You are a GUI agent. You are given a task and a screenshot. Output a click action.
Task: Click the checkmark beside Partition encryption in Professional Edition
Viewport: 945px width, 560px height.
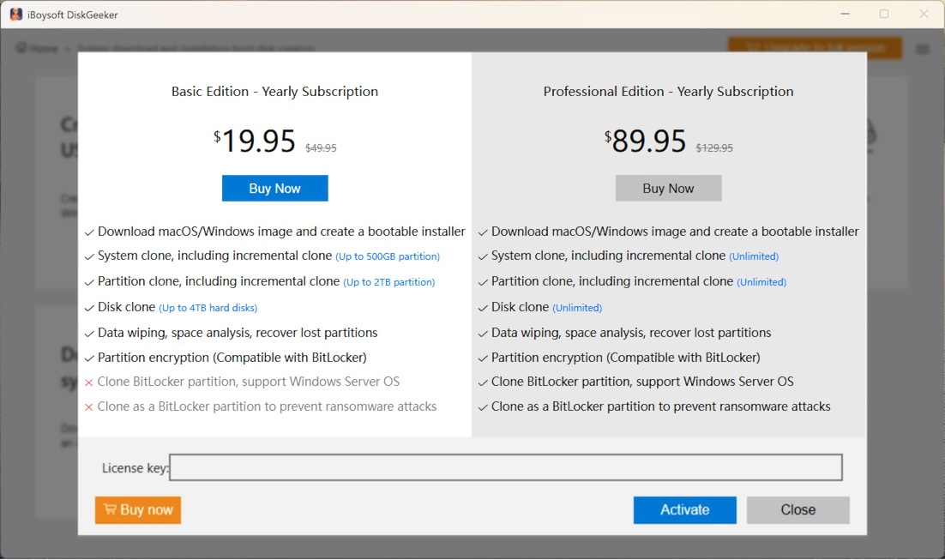[483, 357]
